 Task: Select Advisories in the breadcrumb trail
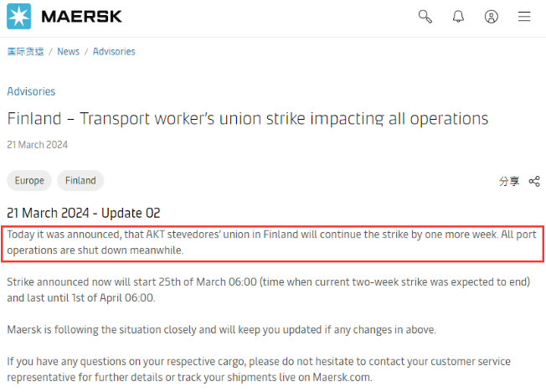click(x=114, y=52)
